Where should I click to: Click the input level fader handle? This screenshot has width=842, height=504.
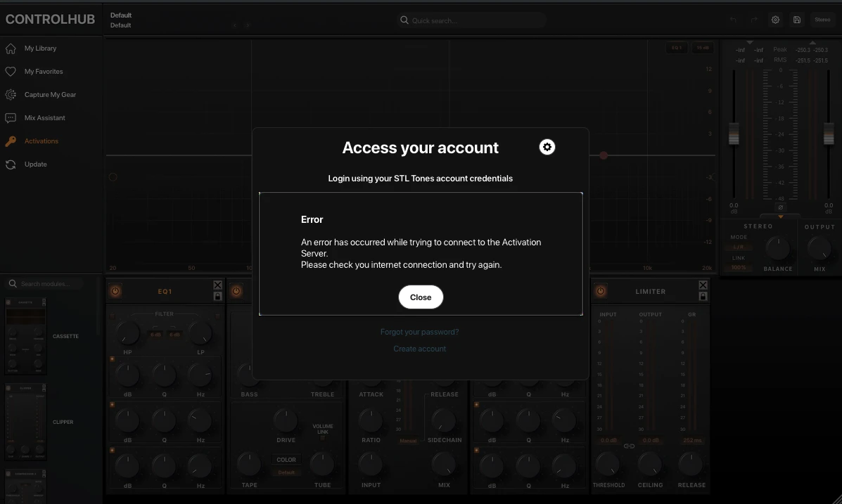coord(734,133)
